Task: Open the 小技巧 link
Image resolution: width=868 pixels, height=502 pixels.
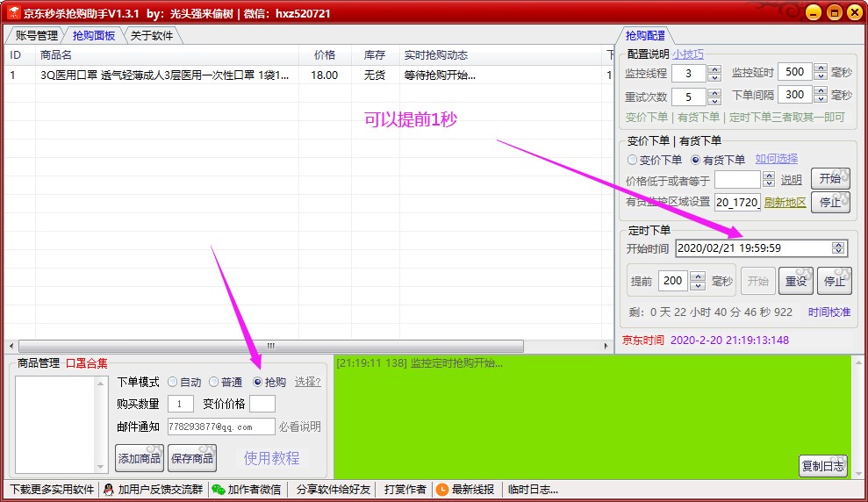Action: click(x=688, y=54)
